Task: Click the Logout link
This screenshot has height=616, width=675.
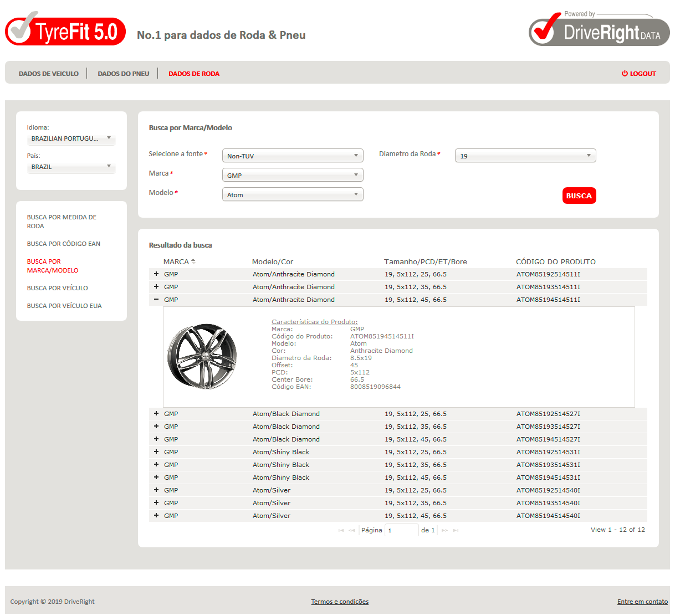Action: 639,74
